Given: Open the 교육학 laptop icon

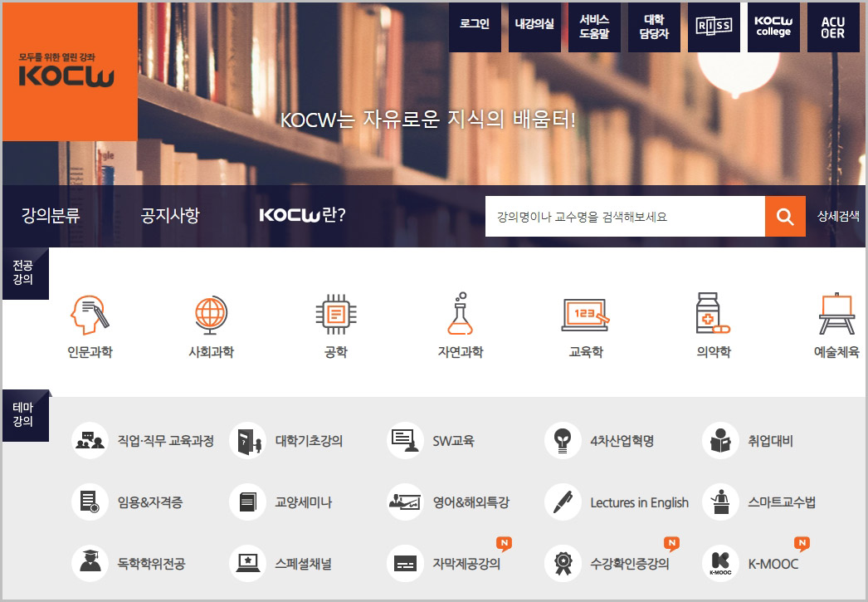Looking at the screenshot, I should (584, 314).
